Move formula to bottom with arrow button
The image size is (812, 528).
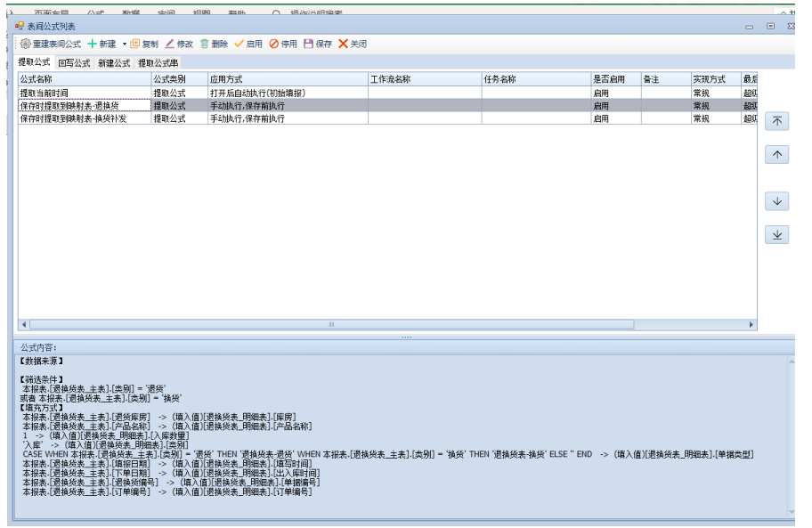[x=776, y=235]
